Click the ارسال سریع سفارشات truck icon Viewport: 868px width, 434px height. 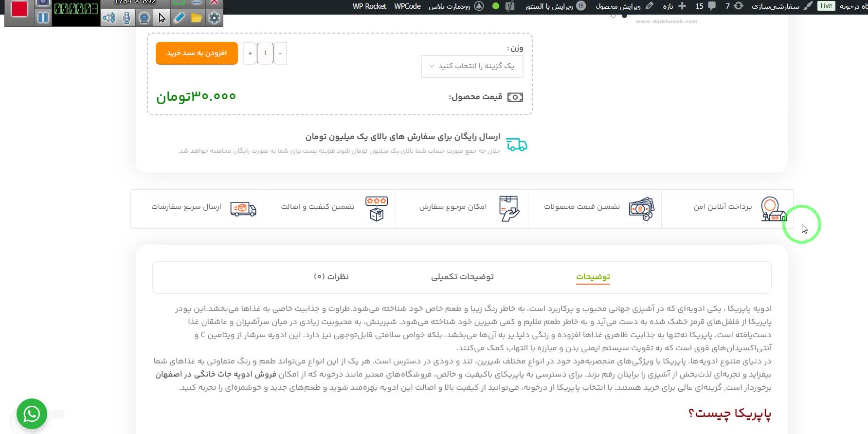coord(243,209)
